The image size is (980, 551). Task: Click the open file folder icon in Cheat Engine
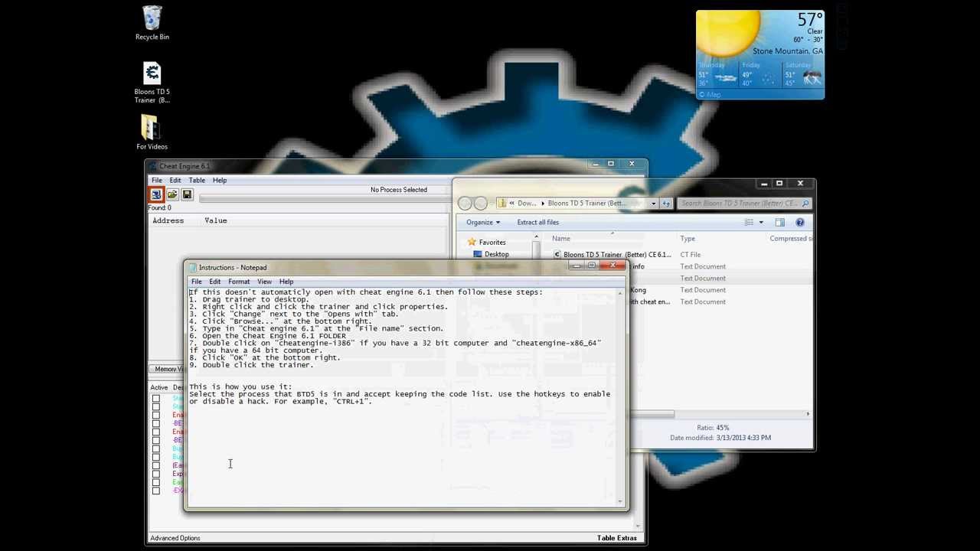tap(172, 194)
